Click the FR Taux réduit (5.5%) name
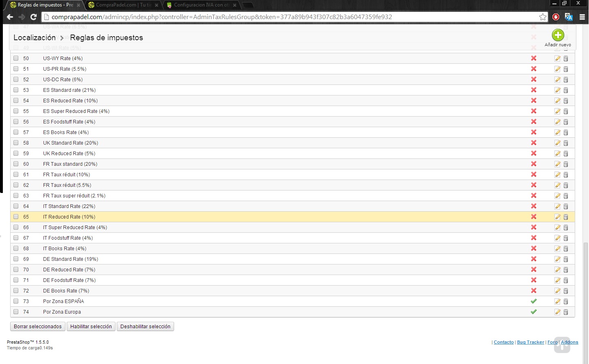The image size is (589, 364). click(x=66, y=185)
